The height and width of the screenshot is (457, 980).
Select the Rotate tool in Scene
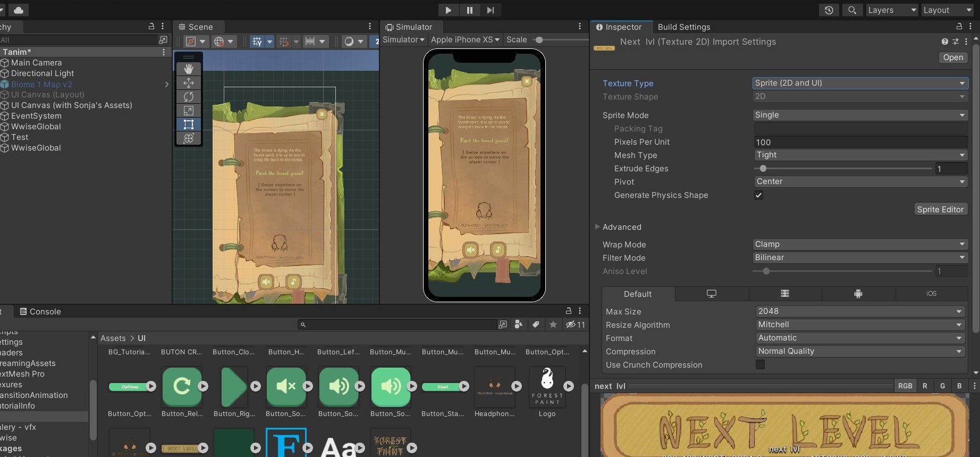(188, 96)
